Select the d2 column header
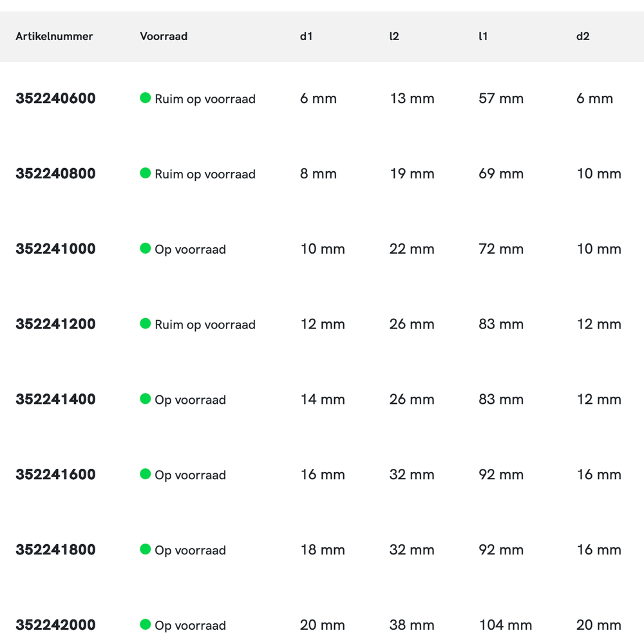644x644 pixels. point(582,37)
